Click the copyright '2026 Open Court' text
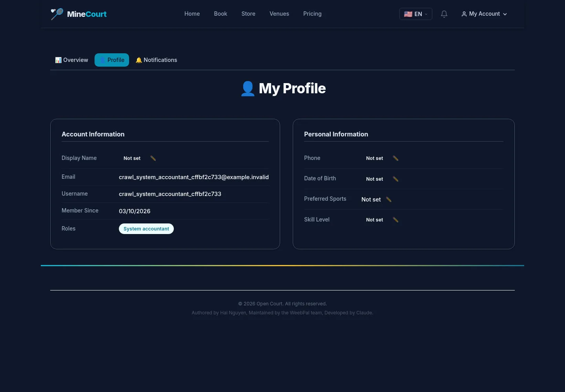The image size is (565, 392). tap(282, 304)
